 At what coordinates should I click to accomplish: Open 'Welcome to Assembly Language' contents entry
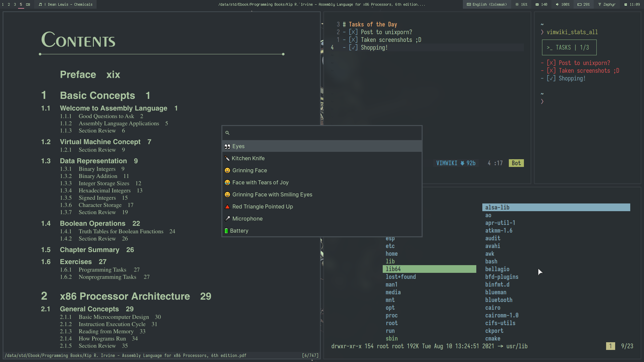click(113, 108)
